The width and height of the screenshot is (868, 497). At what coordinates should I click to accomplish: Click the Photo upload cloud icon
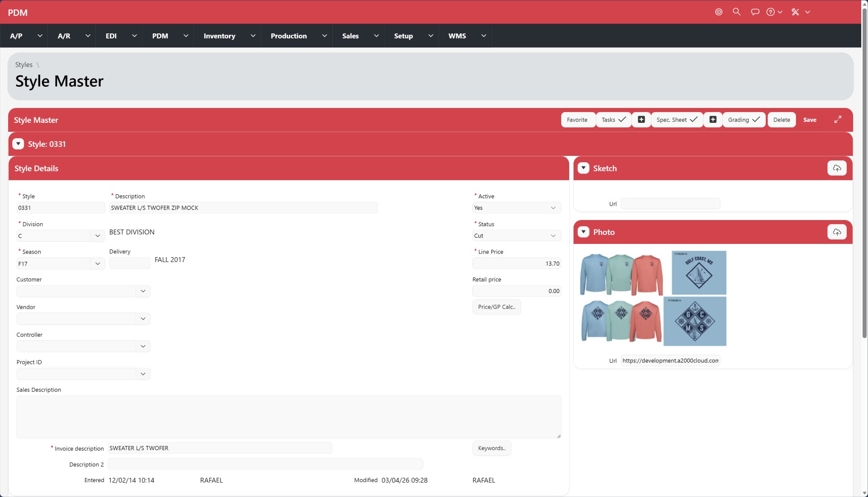[837, 232]
